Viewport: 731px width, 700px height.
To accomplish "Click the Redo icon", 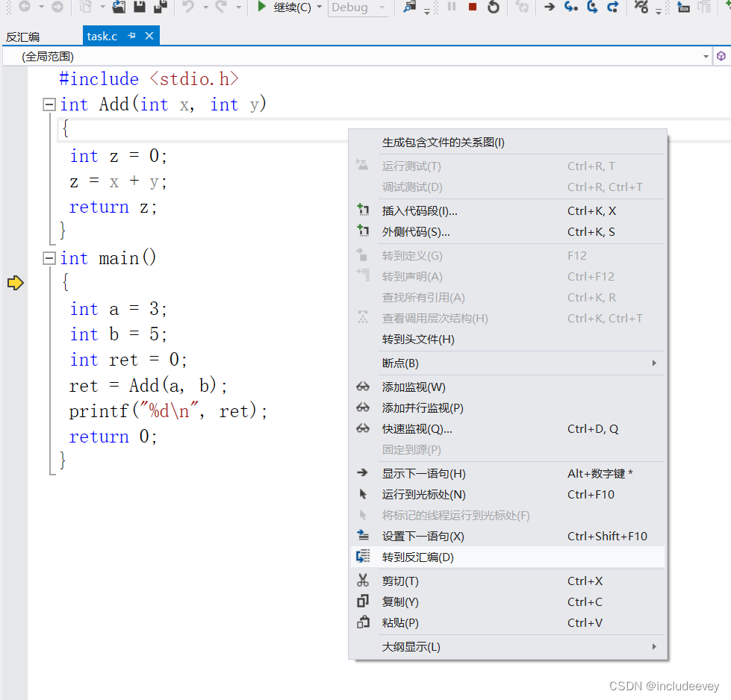I will pos(221,7).
